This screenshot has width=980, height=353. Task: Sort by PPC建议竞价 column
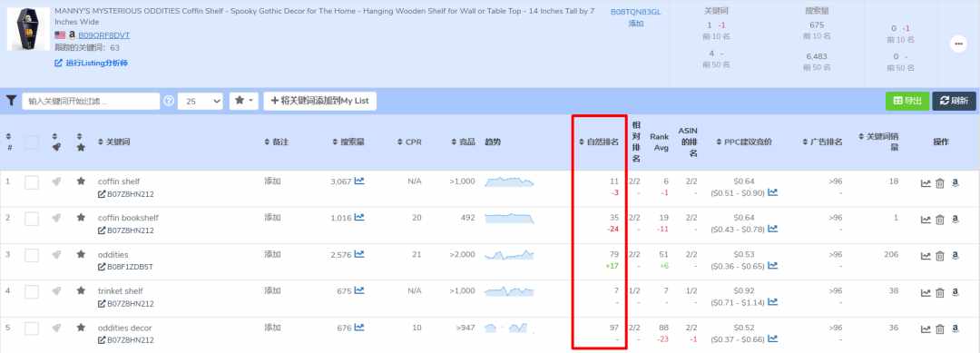[744, 142]
